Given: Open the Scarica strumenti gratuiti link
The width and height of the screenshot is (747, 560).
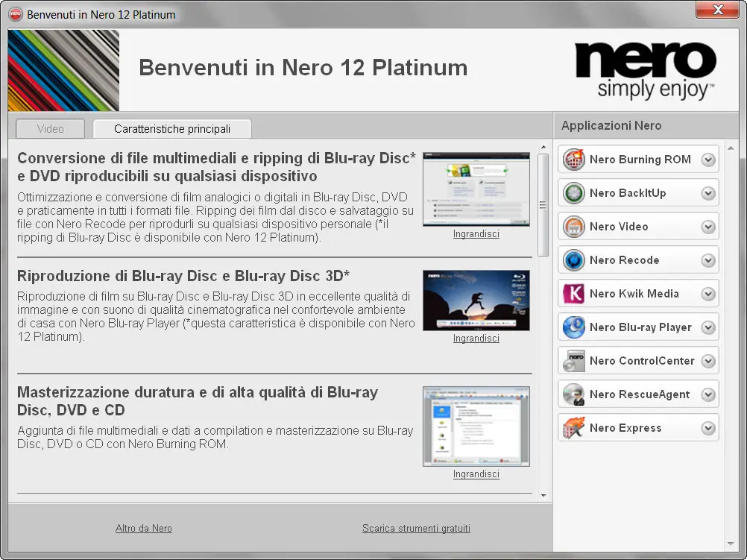Looking at the screenshot, I should point(416,528).
